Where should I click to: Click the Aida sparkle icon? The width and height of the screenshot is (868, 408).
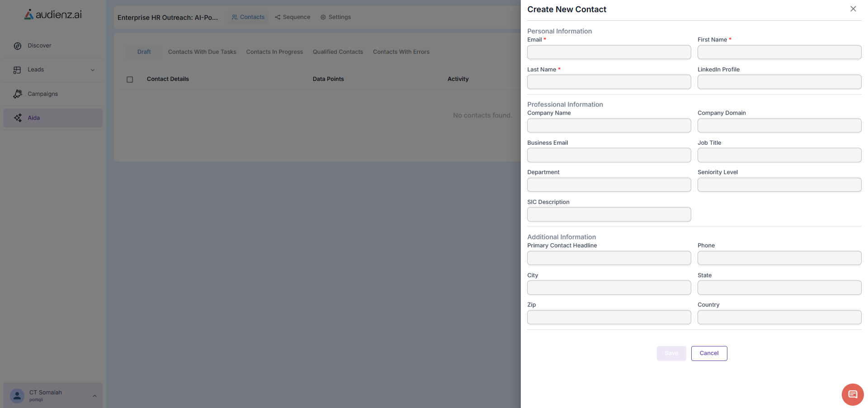[18, 118]
